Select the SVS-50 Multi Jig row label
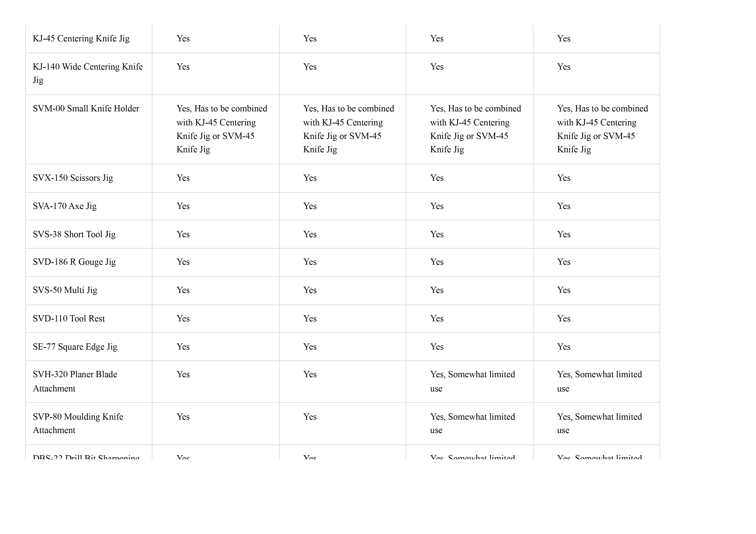The width and height of the screenshot is (756, 534). click(x=65, y=290)
